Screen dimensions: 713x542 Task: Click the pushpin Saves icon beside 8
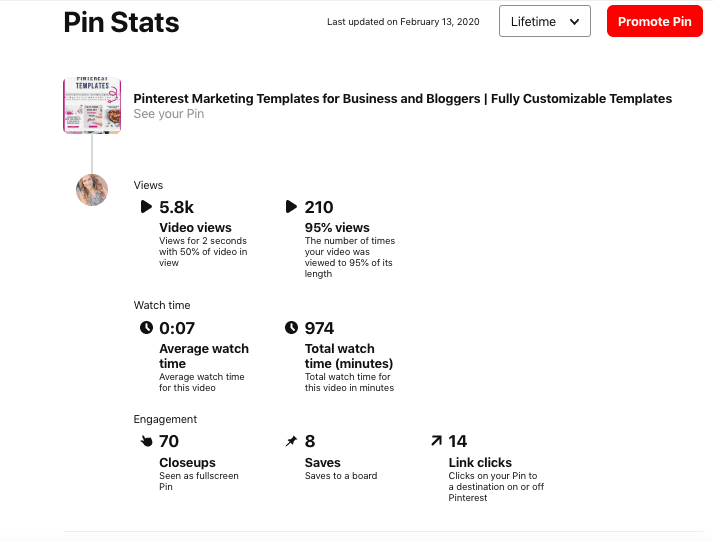[291, 441]
